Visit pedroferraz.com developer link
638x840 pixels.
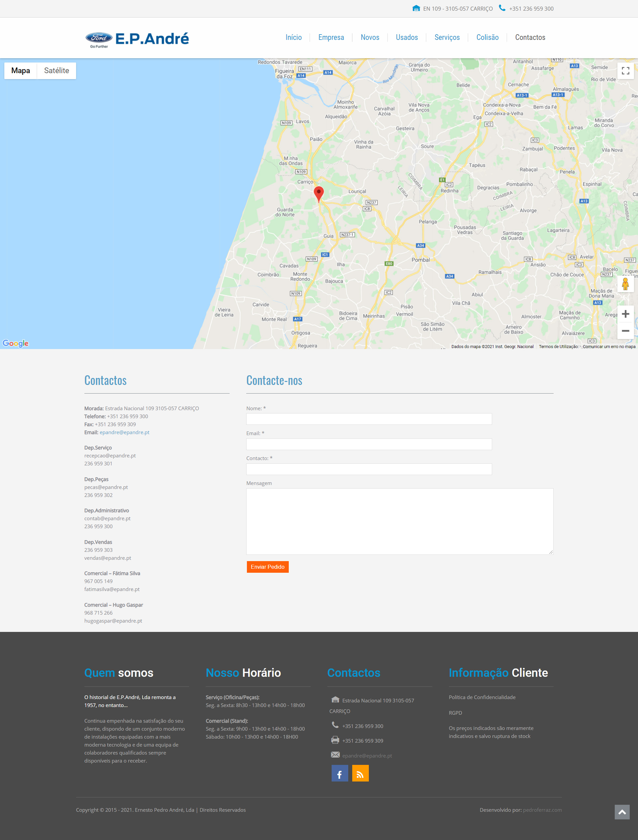point(542,810)
